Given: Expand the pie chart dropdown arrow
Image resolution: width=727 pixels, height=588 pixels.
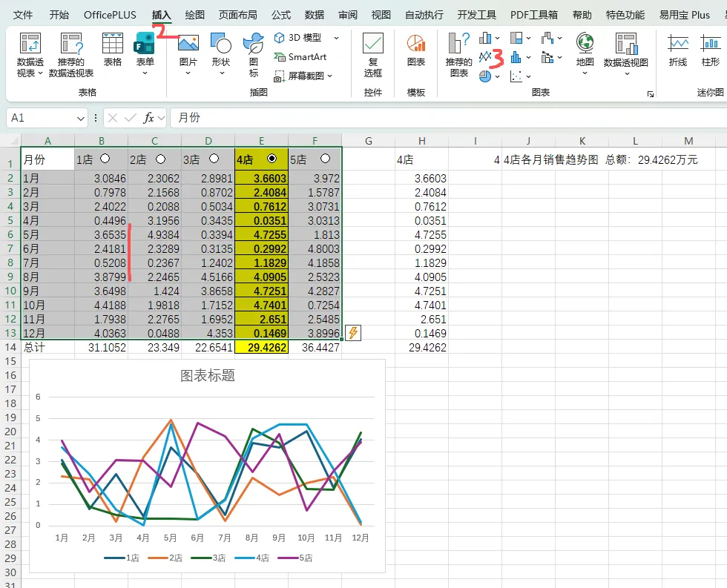Looking at the screenshot, I should pos(498,76).
